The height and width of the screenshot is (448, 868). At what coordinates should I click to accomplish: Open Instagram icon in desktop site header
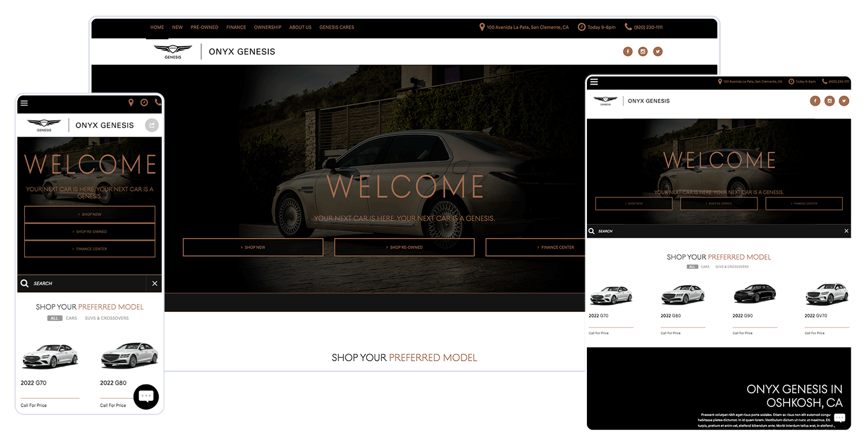coord(643,52)
